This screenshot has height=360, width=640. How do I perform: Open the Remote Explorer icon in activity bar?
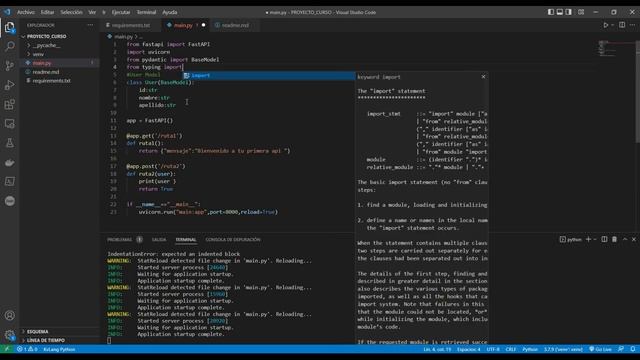[9, 124]
